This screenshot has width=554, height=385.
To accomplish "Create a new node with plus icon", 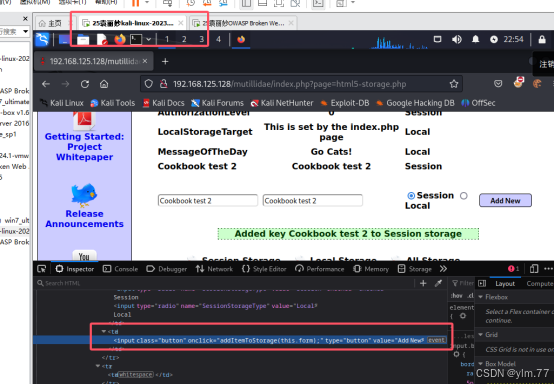I will tap(423, 283).
